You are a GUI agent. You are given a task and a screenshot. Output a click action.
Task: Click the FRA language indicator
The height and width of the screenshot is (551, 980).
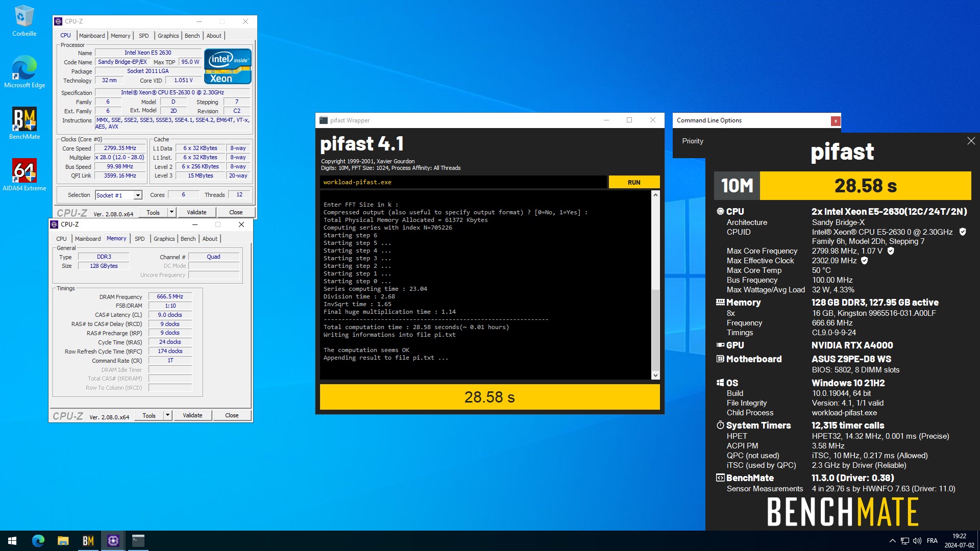(x=932, y=541)
